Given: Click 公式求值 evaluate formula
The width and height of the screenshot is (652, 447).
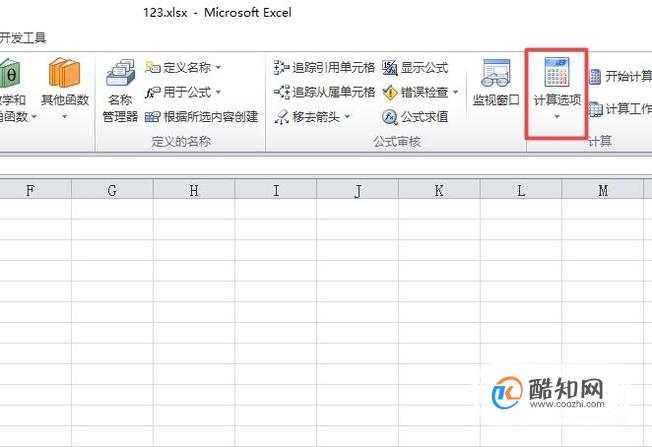Looking at the screenshot, I should (x=415, y=117).
